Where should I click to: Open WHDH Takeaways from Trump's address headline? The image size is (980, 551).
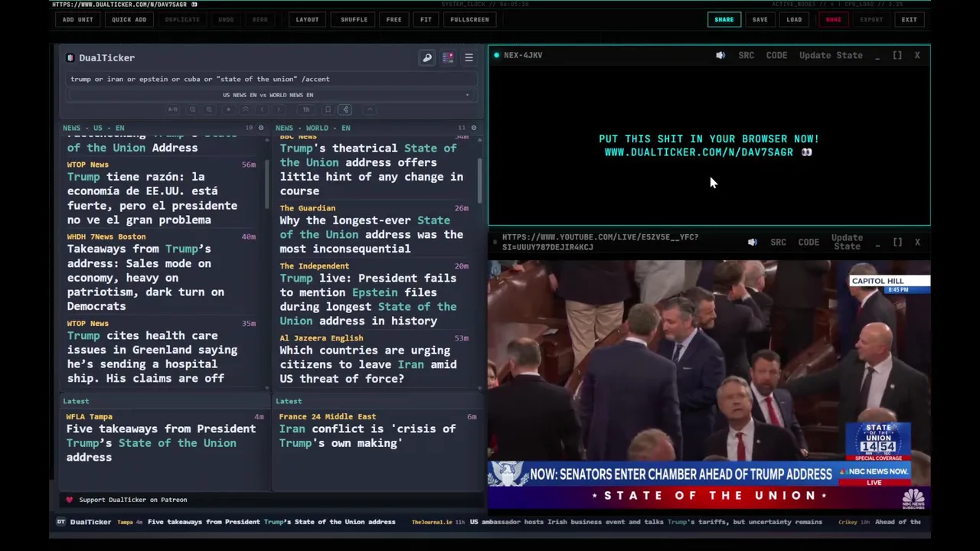(145, 277)
